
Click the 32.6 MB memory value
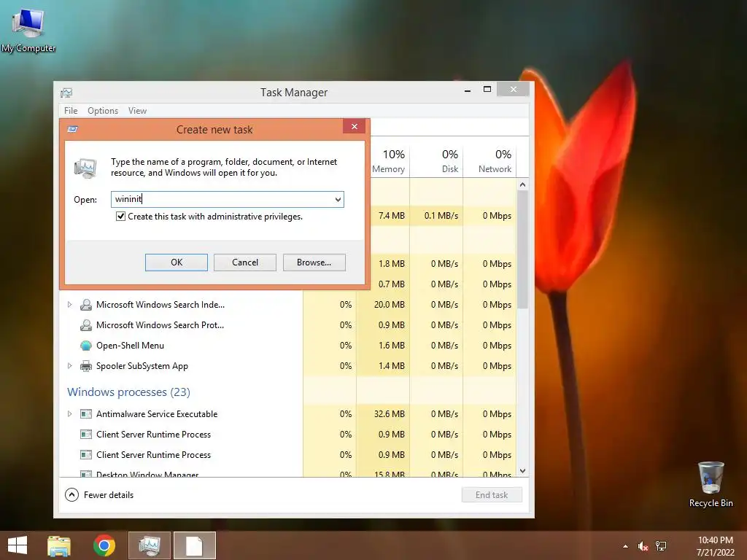tap(390, 414)
